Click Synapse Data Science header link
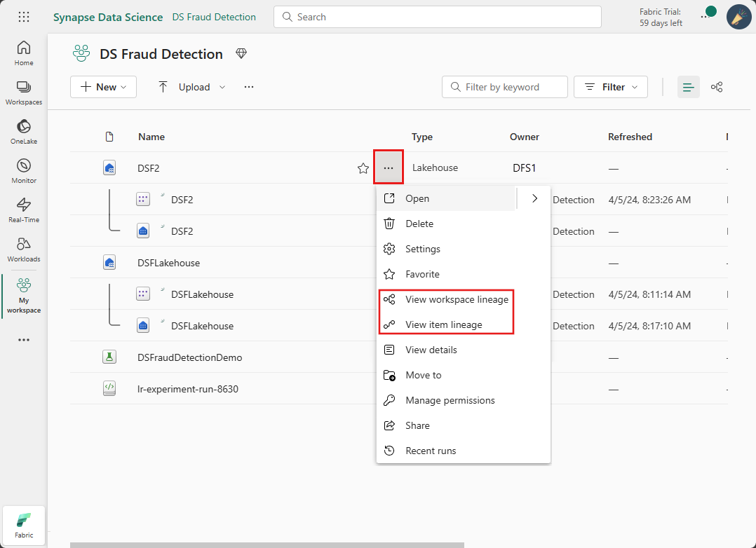This screenshot has width=756, height=548. pos(108,17)
